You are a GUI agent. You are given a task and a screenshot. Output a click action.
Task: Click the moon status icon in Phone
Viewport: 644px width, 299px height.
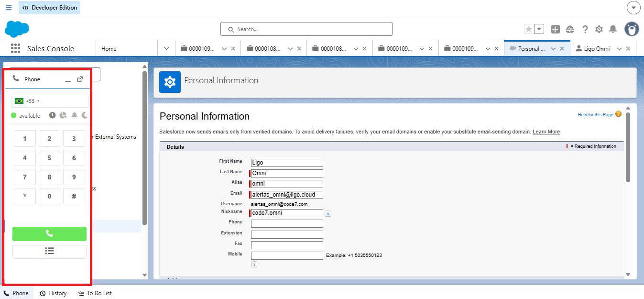point(85,115)
